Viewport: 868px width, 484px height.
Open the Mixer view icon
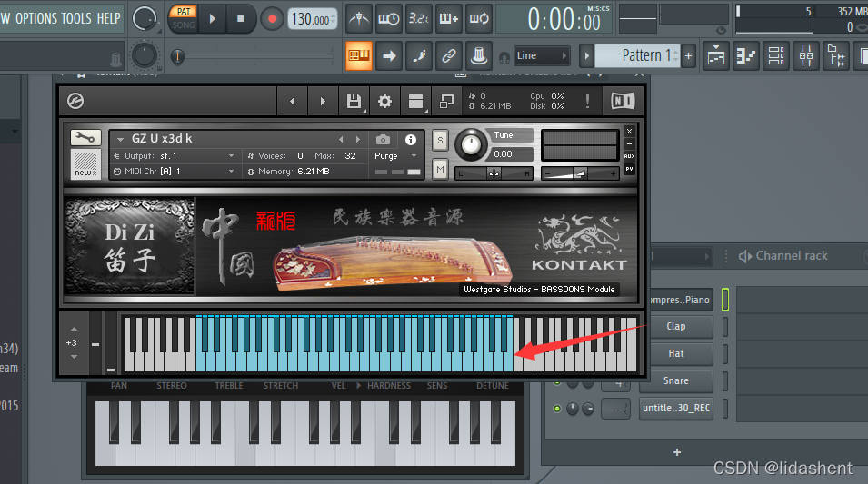[806, 56]
